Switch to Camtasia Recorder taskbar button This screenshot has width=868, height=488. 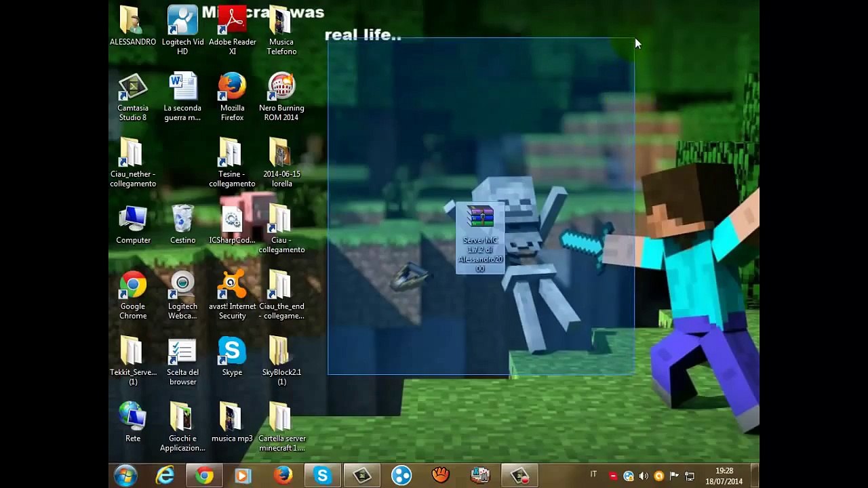[519, 476]
